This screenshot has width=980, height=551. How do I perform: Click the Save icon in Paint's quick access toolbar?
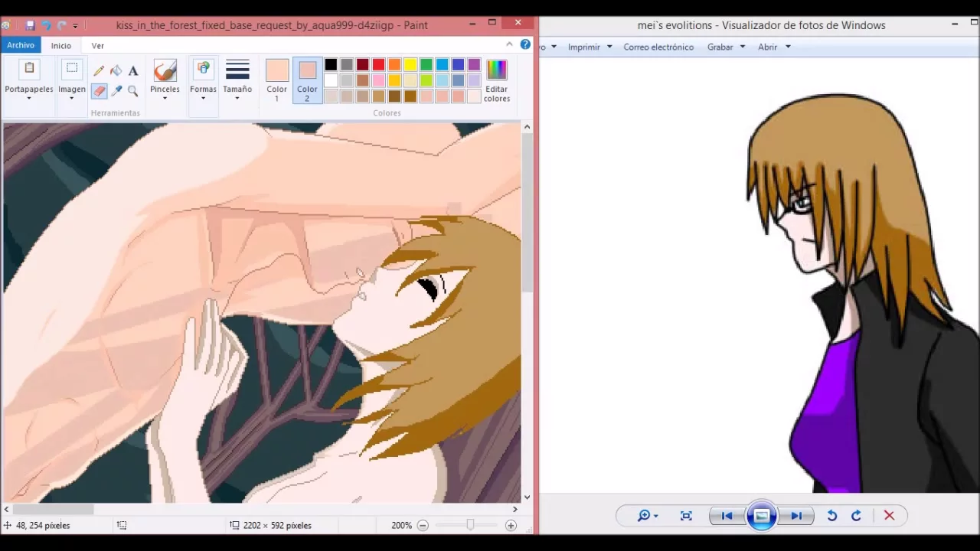point(31,25)
